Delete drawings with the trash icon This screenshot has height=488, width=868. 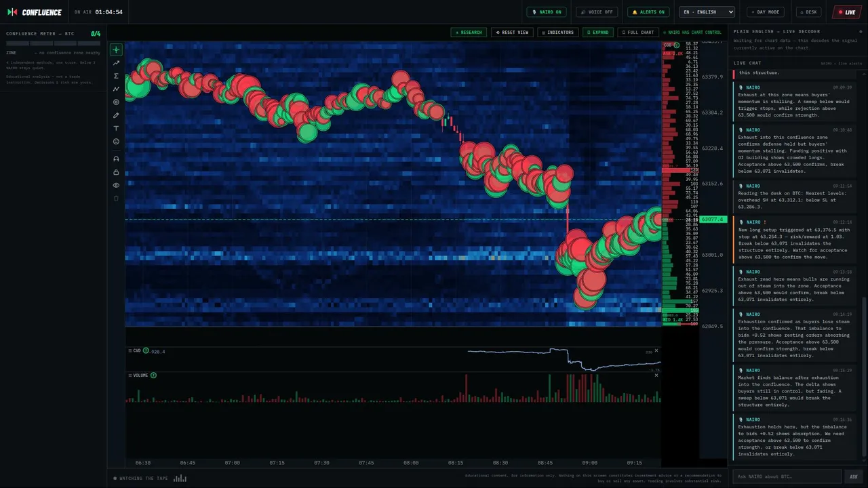tap(116, 199)
